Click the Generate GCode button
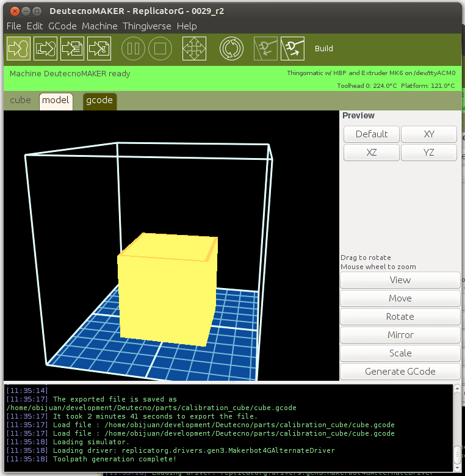Screen dimensions: 465x476 coord(400,372)
